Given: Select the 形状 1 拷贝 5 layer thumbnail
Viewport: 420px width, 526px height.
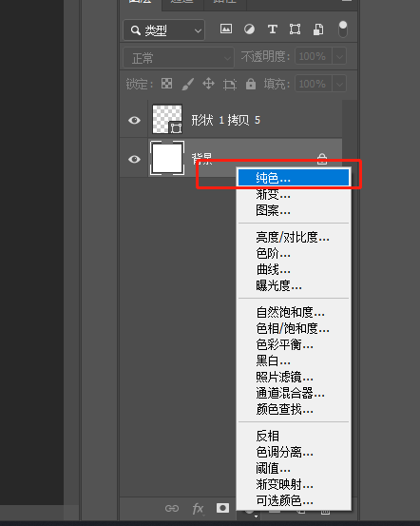Looking at the screenshot, I should pyautogui.click(x=167, y=119).
